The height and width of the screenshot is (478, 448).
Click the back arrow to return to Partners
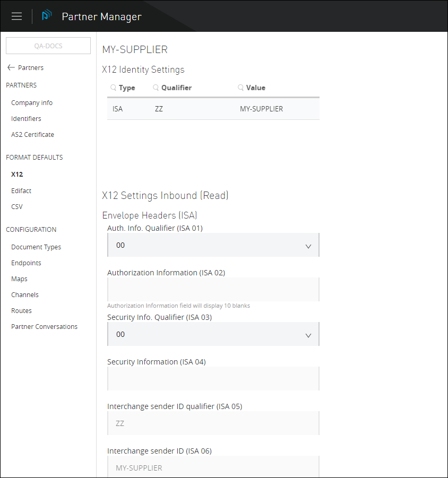pyautogui.click(x=10, y=67)
